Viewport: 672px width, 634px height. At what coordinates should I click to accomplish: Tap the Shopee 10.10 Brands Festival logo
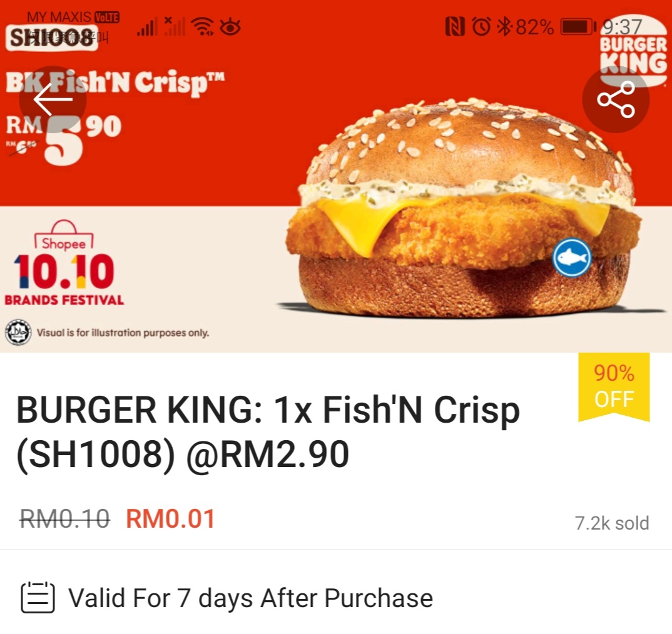(x=64, y=263)
